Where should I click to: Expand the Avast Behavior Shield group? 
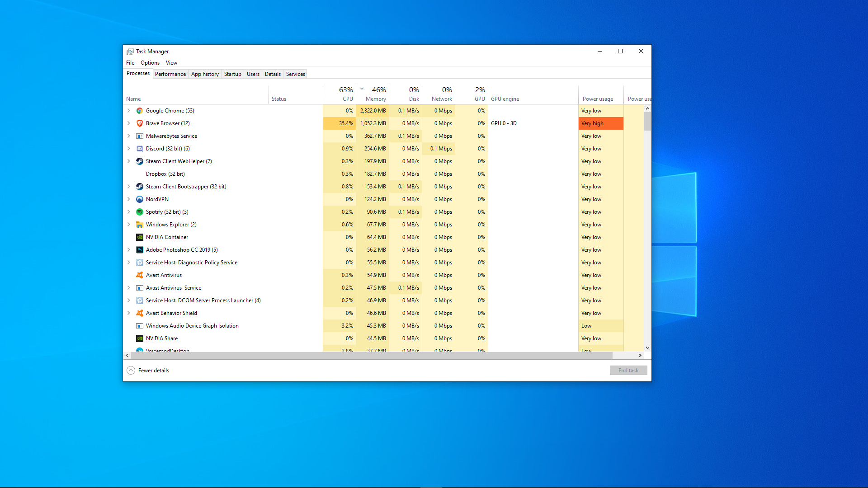(x=129, y=313)
